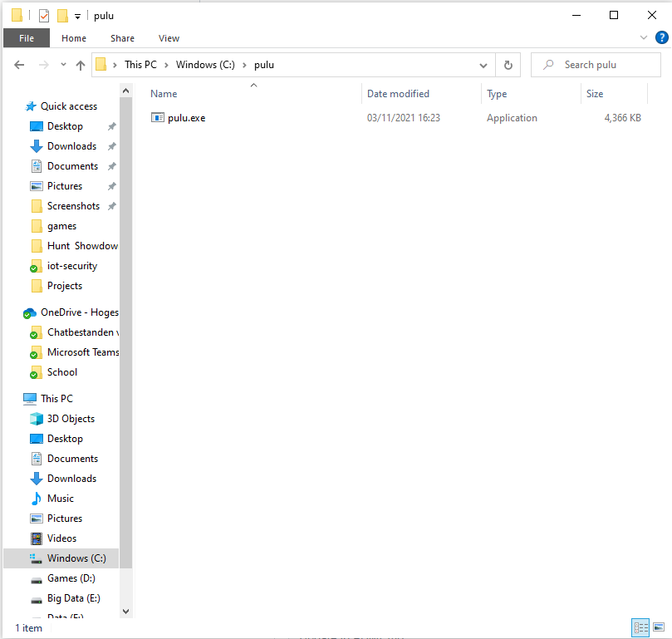Screen dimensions: 672x639
Task: Select Quick access in the navigation pane
Action: pyautogui.click(x=69, y=106)
